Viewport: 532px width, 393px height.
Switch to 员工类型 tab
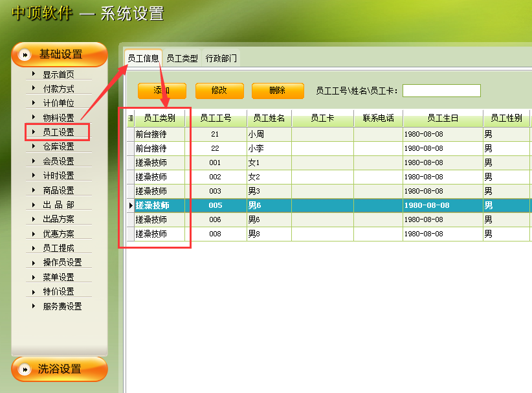click(x=183, y=58)
